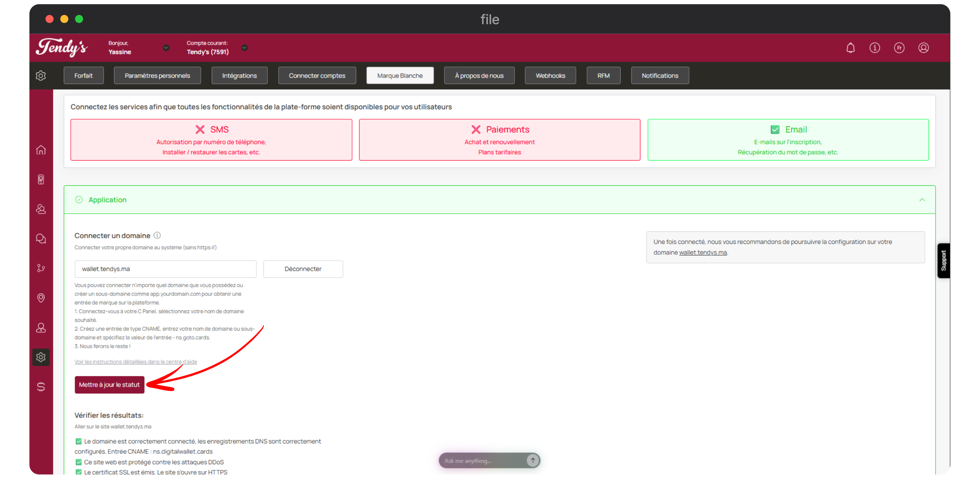The height and width of the screenshot is (477, 980).
Task: Collapse the Application section chevron
Action: pos(922,200)
